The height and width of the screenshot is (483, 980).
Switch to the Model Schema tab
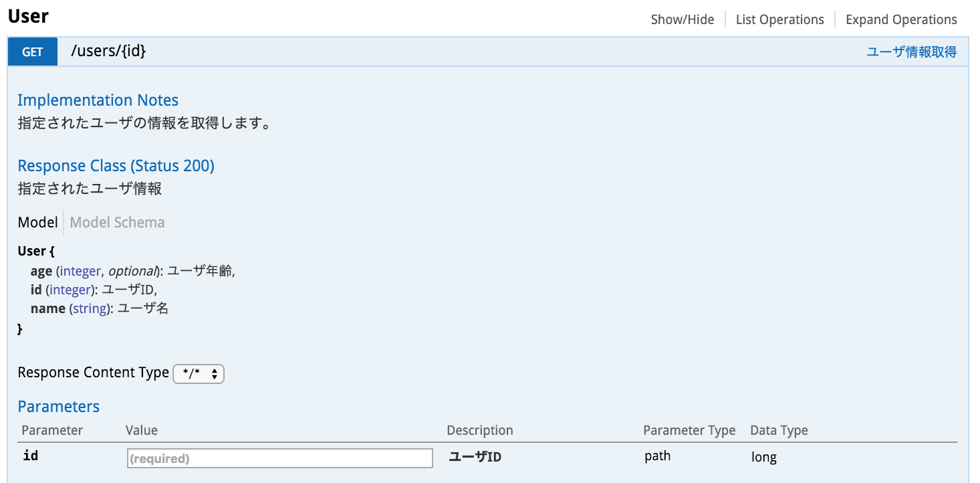pos(117,222)
